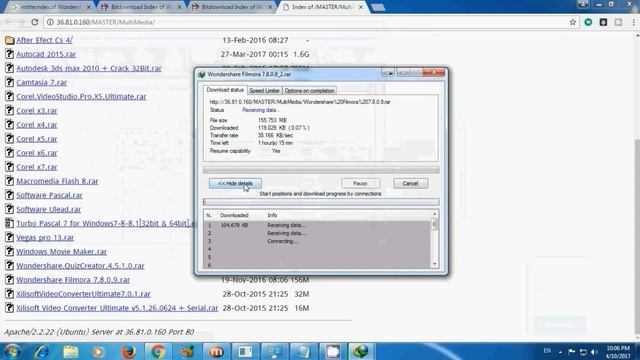Open the Autocad 2015.rar link

[x=46, y=54]
